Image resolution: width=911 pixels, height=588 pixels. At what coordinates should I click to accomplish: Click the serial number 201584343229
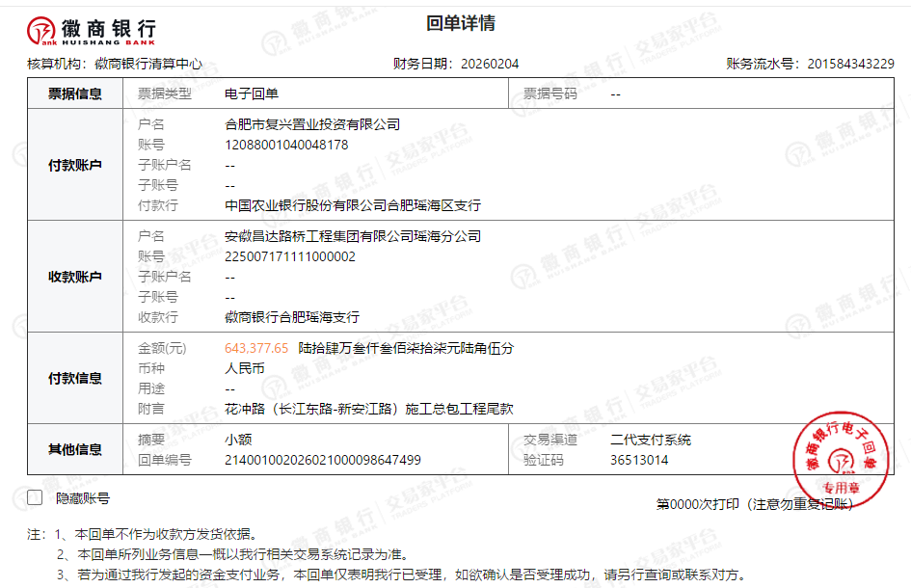click(850, 64)
